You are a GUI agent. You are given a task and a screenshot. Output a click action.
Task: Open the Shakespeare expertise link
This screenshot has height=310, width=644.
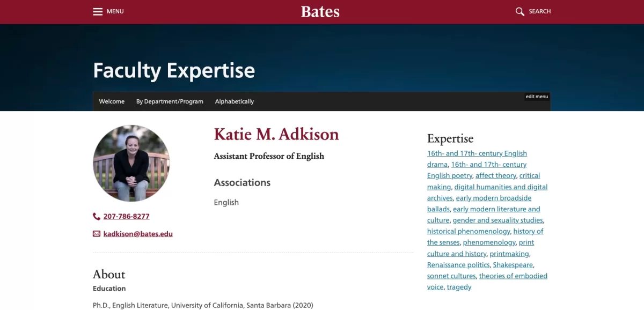(513, 264)
